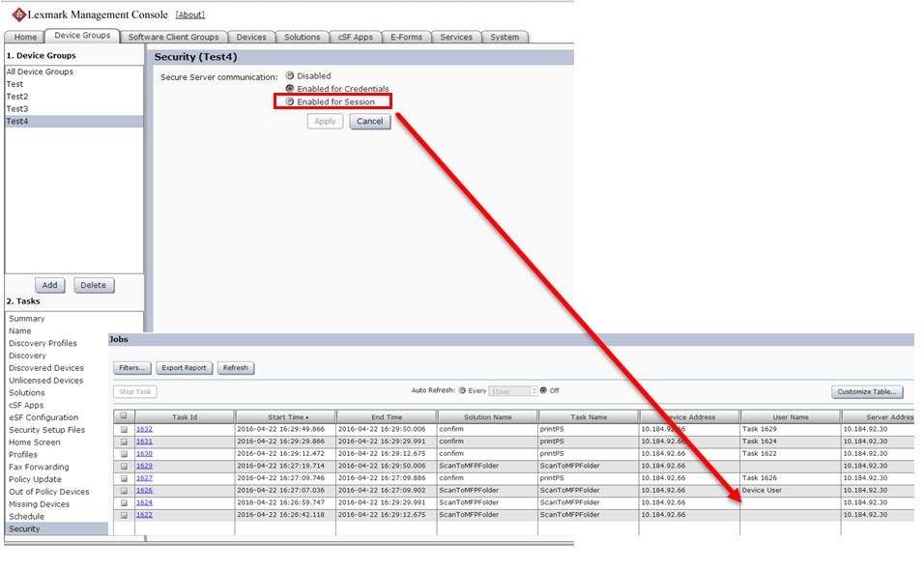Add a new device group
Image resolution: width=924 pixels, height=570 pixels.
50,285
